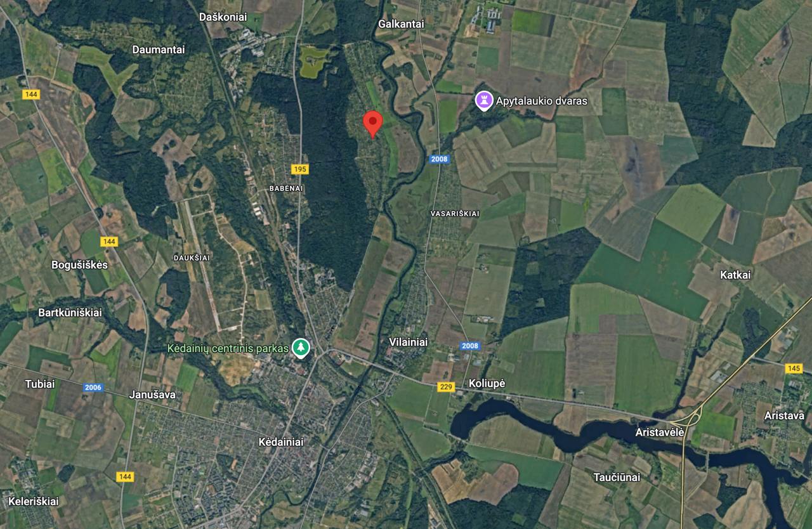The height and width of the screenshot is (529, 812).
Task: Click the road 145 shield near Aristava
Action: [x=794, y=368]
